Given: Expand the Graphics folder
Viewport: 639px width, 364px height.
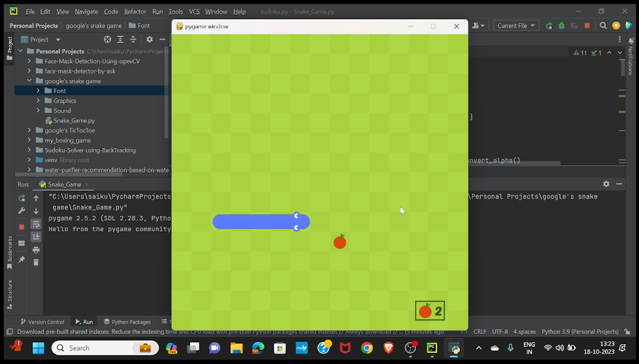Looking at the screenshot, I should pyautogui.click(x=38, y=100).
